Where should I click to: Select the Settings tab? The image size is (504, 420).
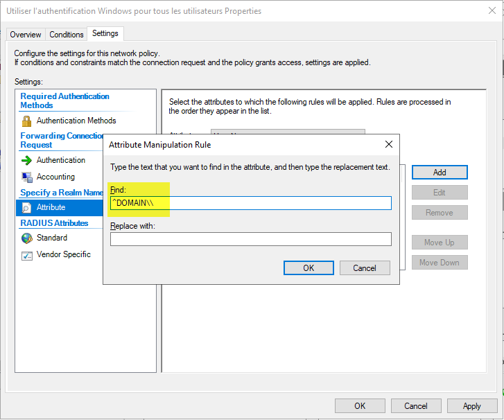point(105,33)
